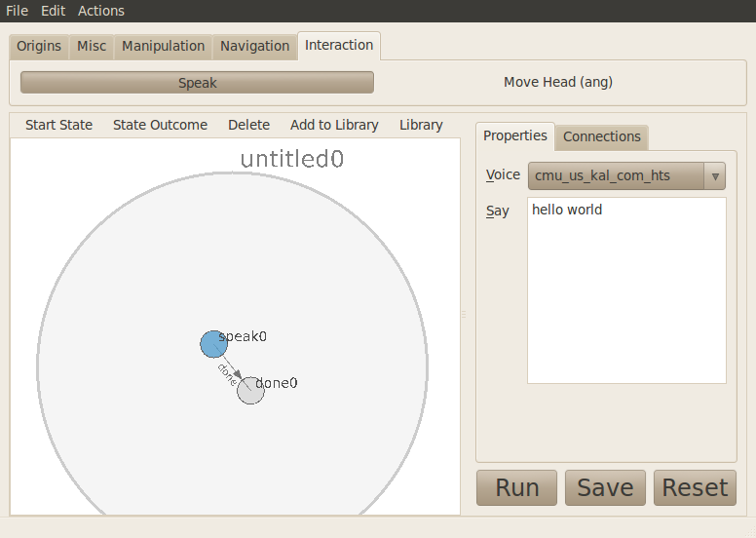Switch to the Navigation tab
The height and width of the screenshot is (538, 756).
254,46
